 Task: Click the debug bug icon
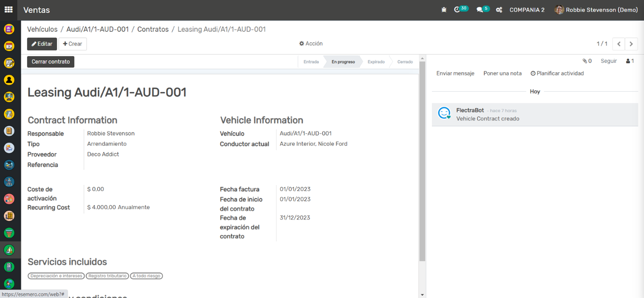444,10
